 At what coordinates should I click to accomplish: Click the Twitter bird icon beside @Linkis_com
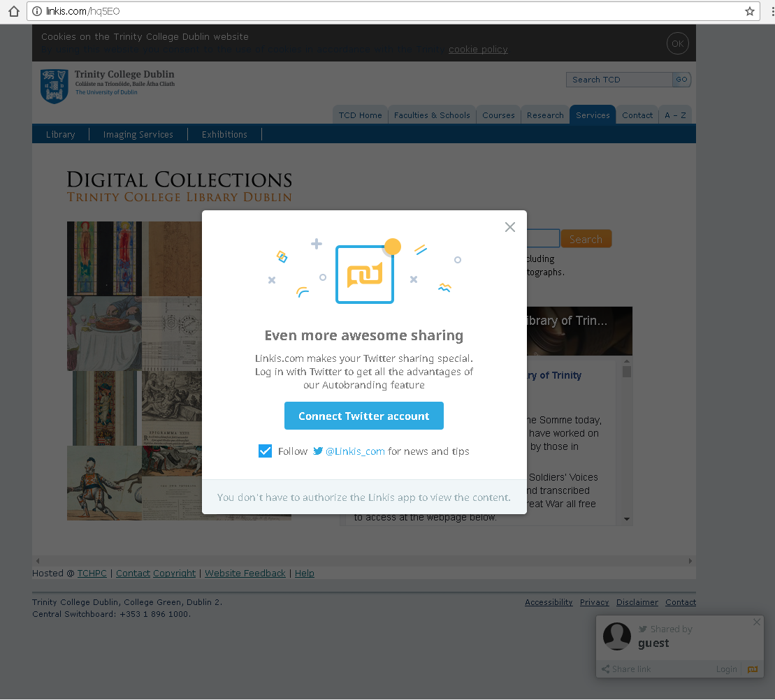(318, 451)
